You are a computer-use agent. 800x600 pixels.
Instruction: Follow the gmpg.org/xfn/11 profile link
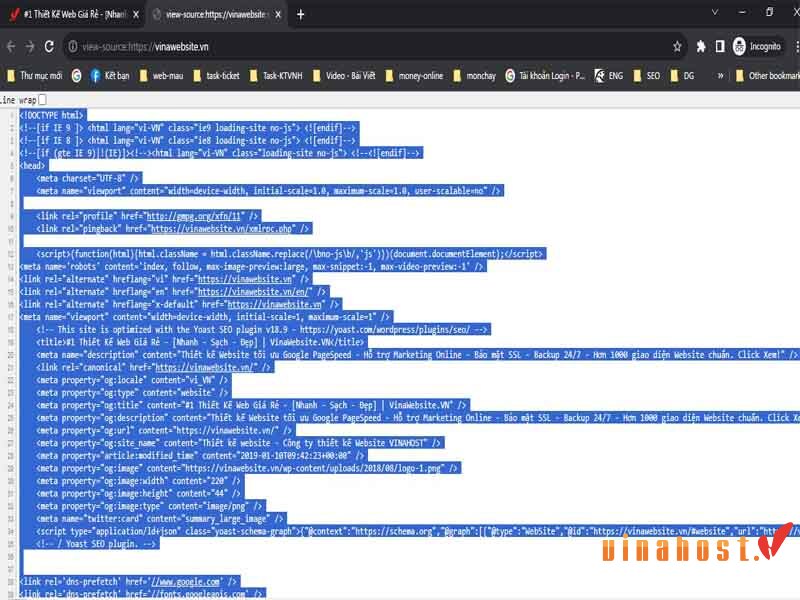pyautogui.click(x=193, y=216)
